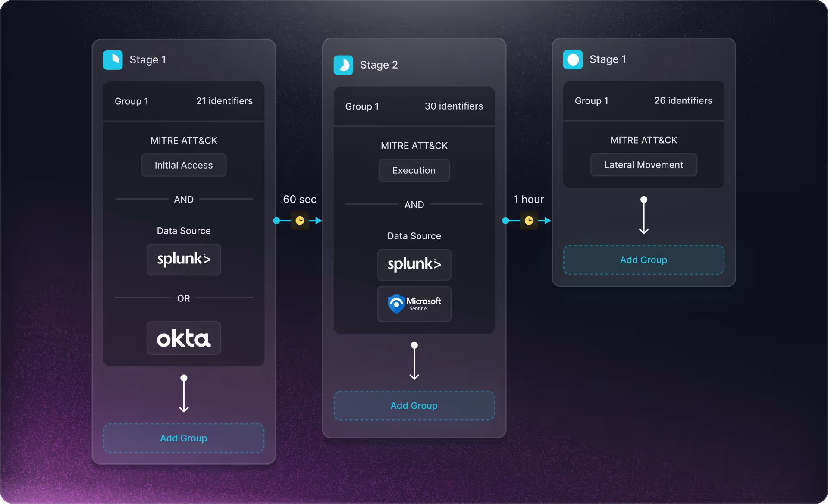Click the Lateral Movement tactic chip
Image resolution: width=828 pixels, height=504 pixels.
(643, 165)
